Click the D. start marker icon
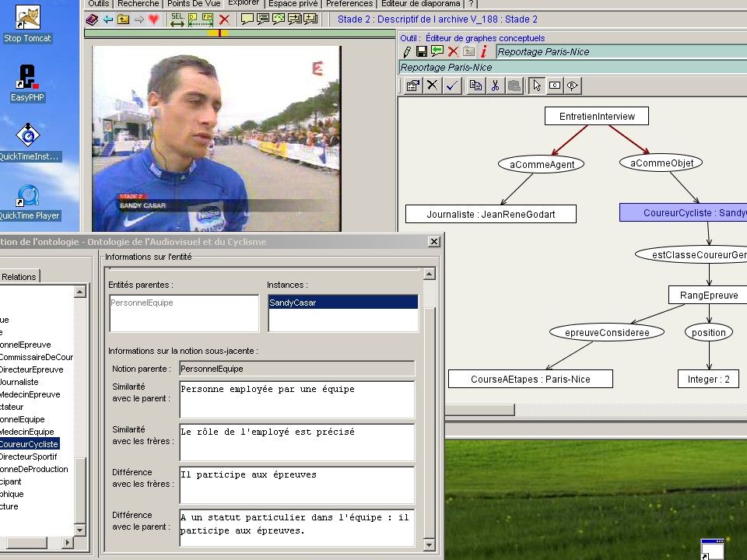 point(193,19)
